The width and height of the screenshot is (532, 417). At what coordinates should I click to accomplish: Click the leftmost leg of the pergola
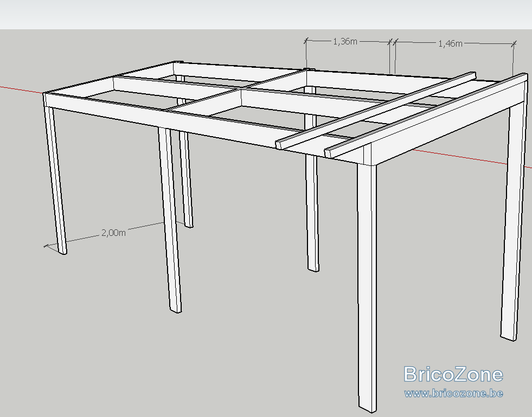point(55,180)
